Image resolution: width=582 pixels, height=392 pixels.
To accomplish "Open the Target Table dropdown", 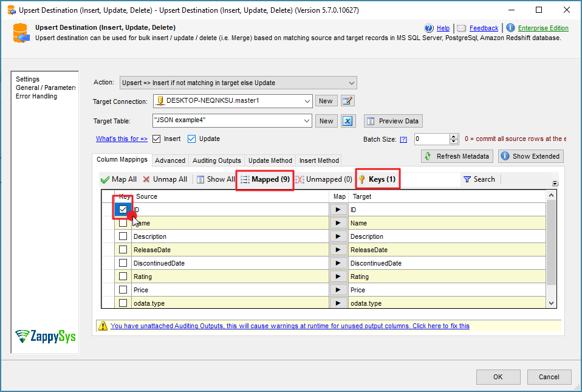I will [x=306, y=121].
